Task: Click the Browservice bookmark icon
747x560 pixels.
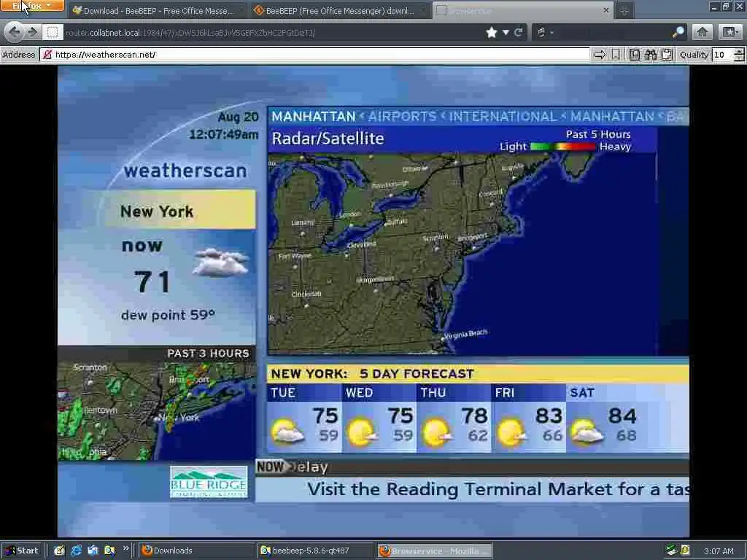Action: tap(616, 55)
